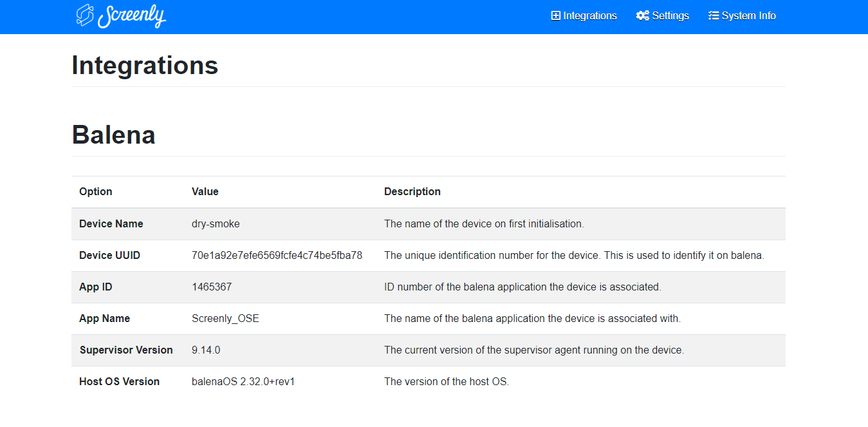Click the Integrations page heading
The height and width of the screenshot is (427, 868).
(145, 66)
